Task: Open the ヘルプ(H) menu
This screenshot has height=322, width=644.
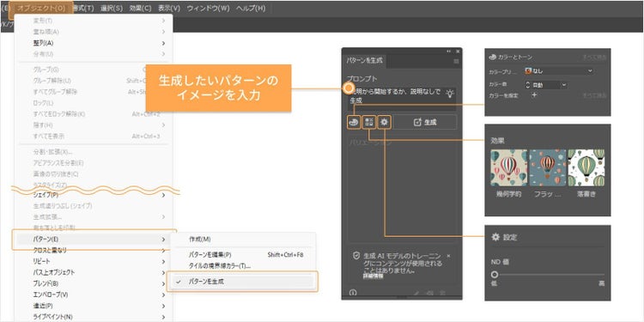Action: point(251,9)
